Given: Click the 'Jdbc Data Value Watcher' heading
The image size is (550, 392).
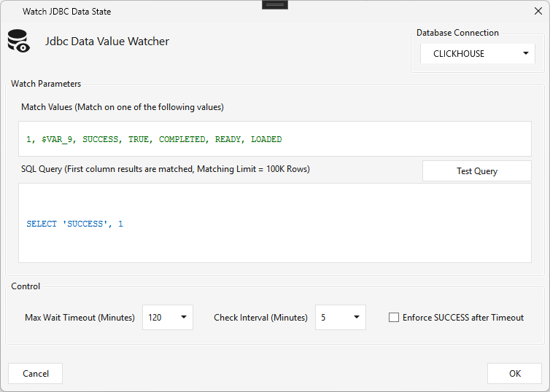Looking at the screenshot, I should tap(107, 42).
